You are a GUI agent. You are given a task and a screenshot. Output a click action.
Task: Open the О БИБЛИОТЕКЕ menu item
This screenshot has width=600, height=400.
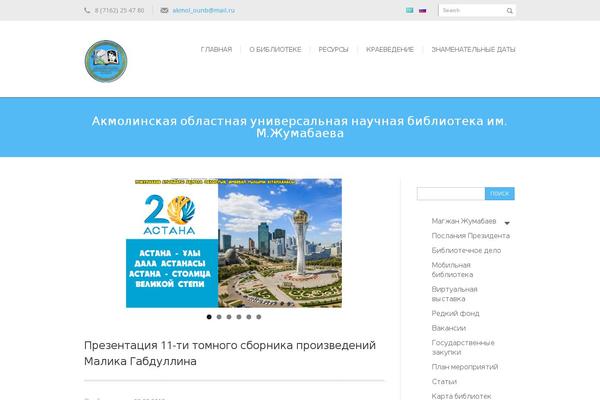click(275, 49)
